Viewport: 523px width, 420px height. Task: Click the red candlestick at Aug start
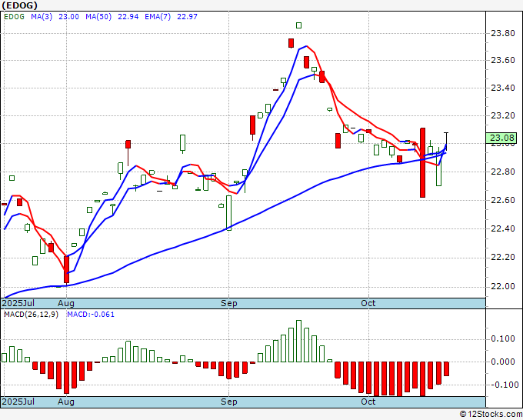[x=66, y=269]
